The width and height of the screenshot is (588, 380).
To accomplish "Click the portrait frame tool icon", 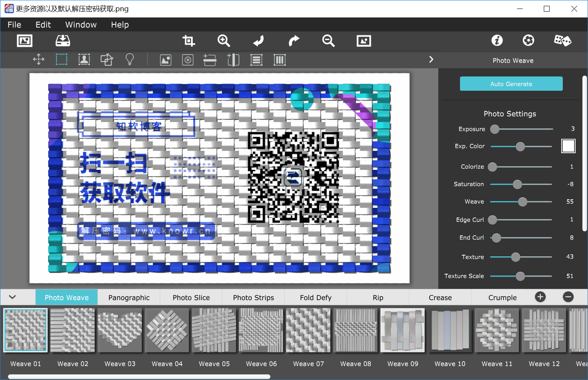I will [84, 60].
